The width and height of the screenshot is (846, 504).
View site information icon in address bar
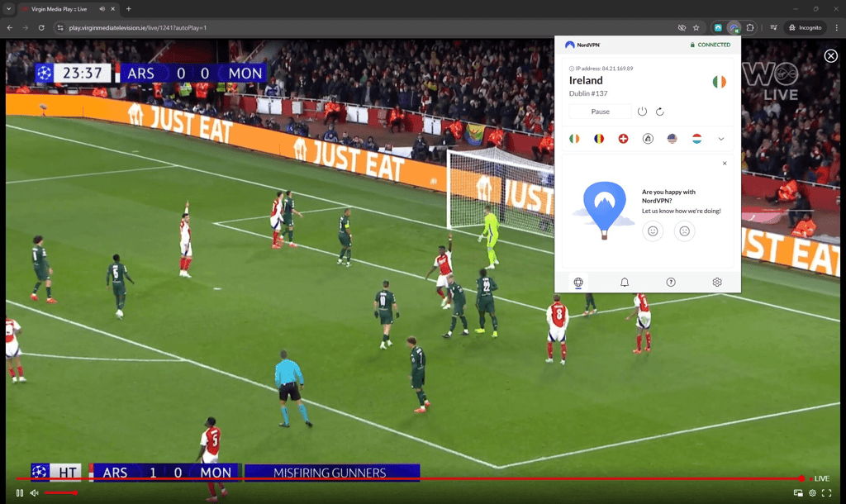(60, 27)
